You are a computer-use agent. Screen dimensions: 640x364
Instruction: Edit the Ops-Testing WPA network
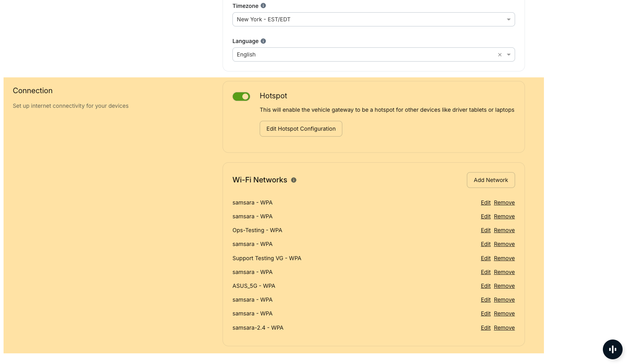click(x=485, y=230)
